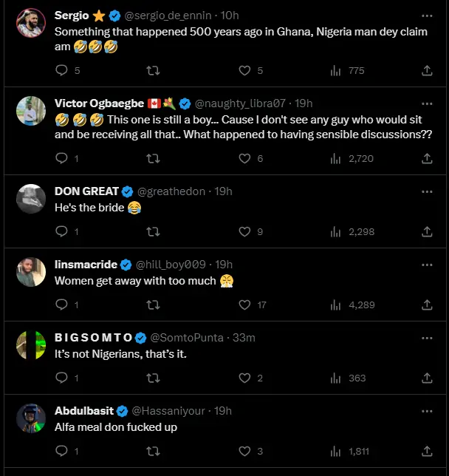Open Abdulbasit's display name link
This screenshot has width=449, height=476.
pos(84,411)
